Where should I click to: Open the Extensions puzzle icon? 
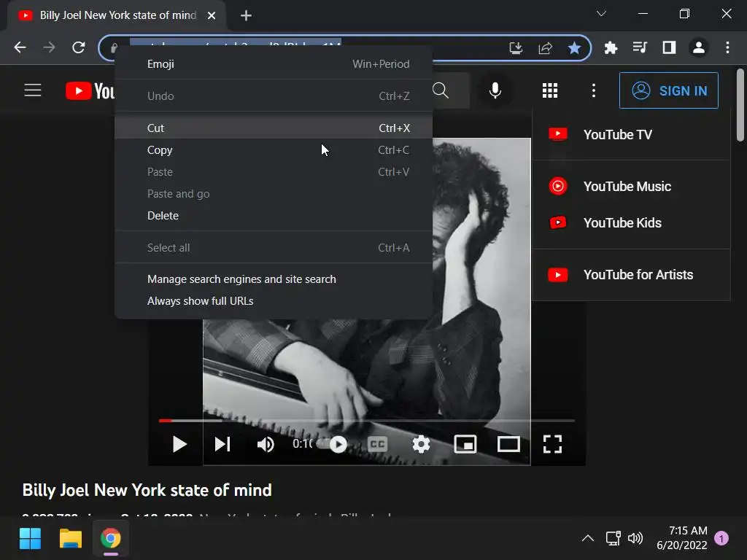tap(611, 47)
